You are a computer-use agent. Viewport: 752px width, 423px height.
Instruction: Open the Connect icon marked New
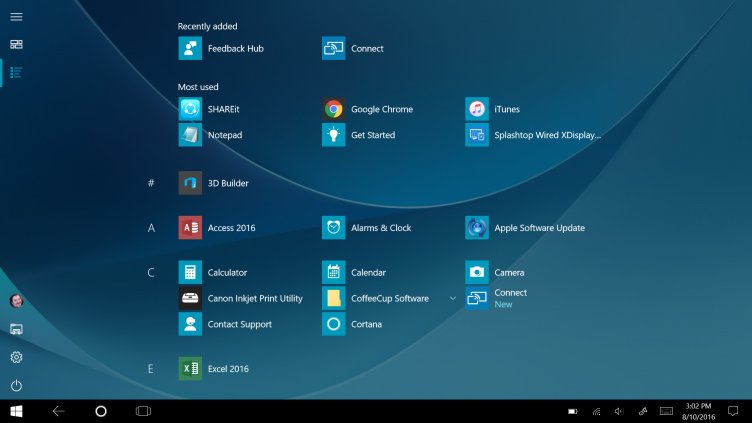click(x=477, y=298)
